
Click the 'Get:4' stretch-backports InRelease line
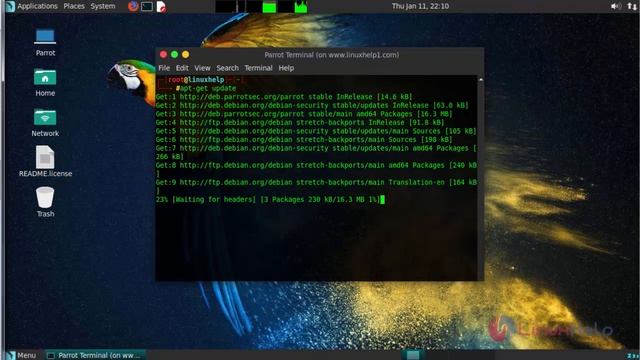click(300, 122)
